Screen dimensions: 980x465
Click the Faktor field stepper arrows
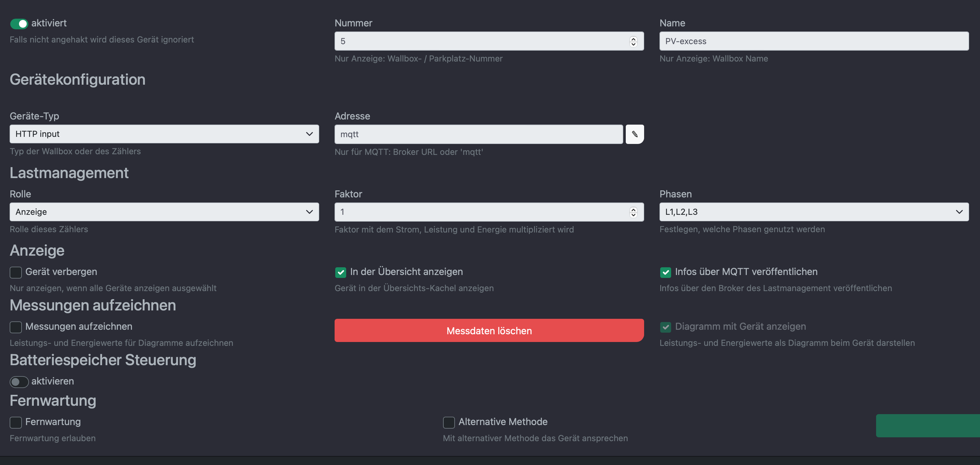tap(633, 212)
